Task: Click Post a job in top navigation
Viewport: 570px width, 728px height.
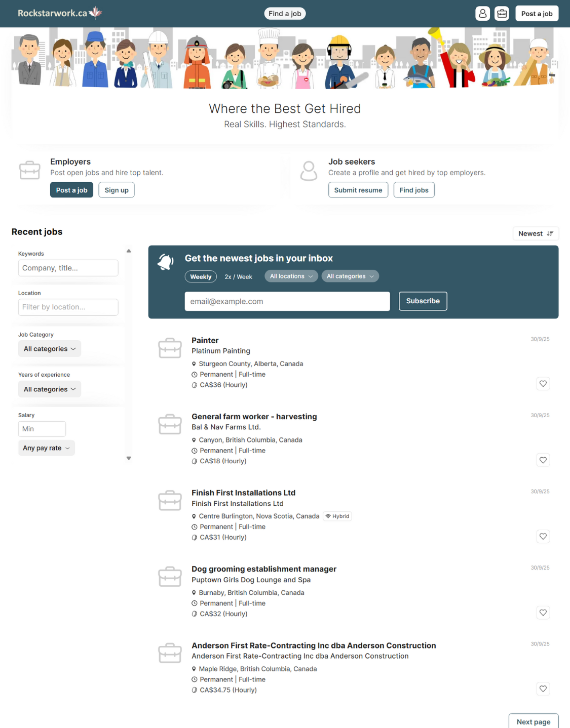Action: pos(537,14)
